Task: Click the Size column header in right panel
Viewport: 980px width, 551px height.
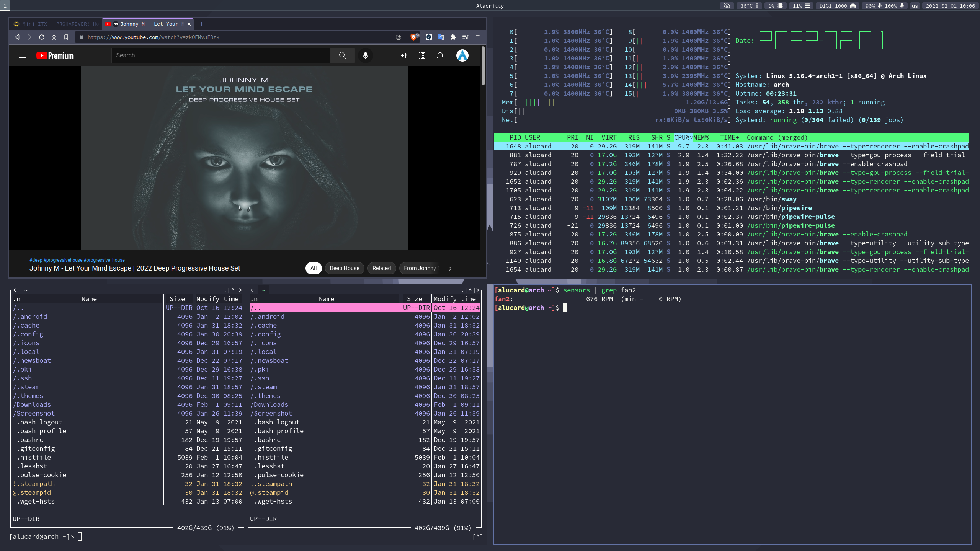Action: [x=414, y=299]
